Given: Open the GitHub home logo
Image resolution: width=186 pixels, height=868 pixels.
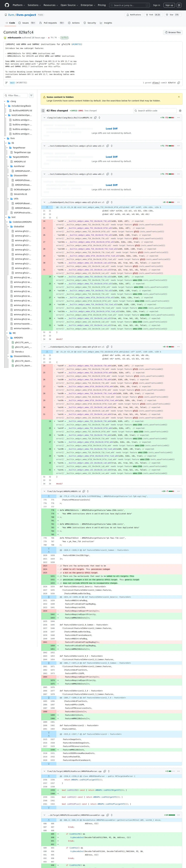Looking at the screenshot, I should tap(7, 5).
